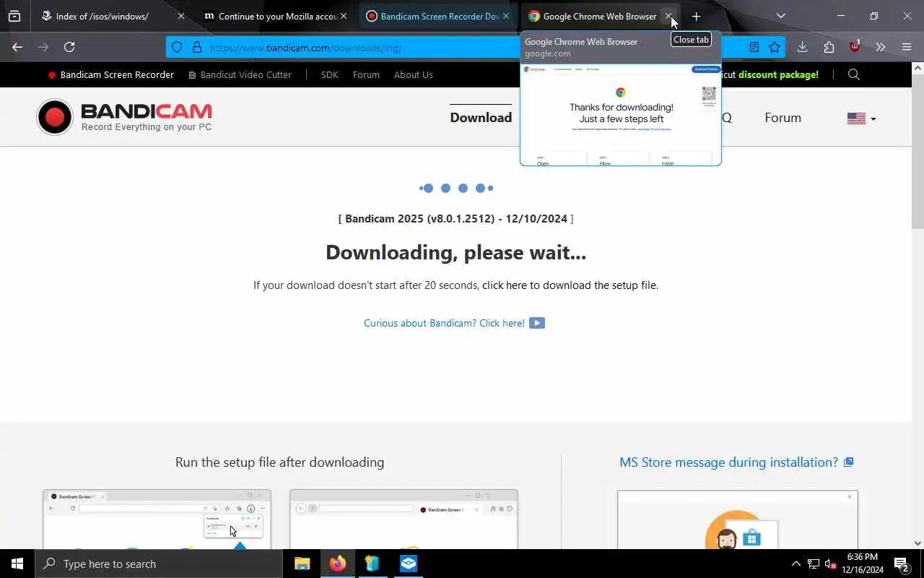Open MS Store message during installation link
The height and width of the screenshot is (578, 924).
point(728,462)
